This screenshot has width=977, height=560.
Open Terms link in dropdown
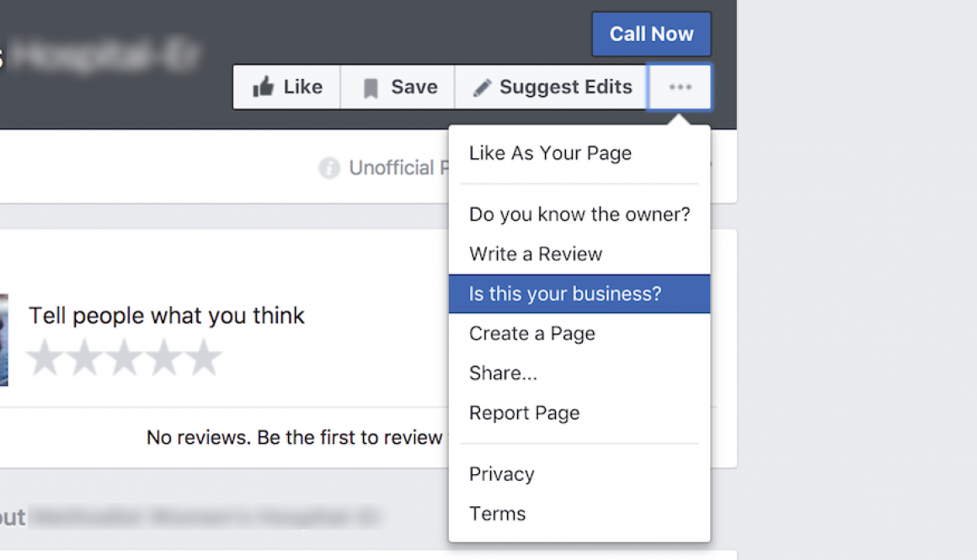point(579,514)
